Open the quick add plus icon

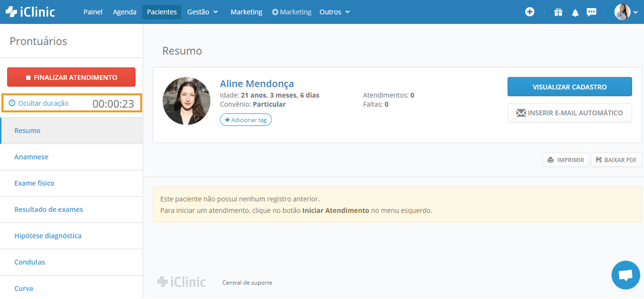click(x=530, y=11)
